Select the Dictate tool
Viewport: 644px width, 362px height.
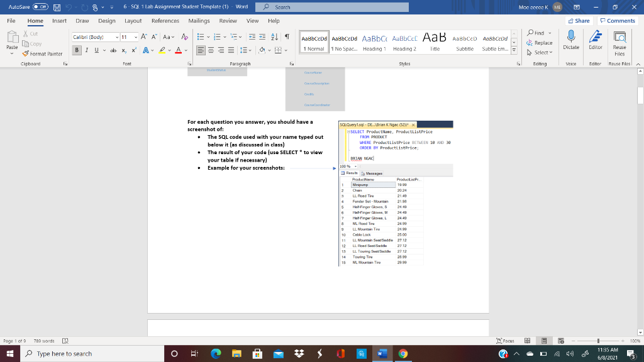(x=570, y=44)
